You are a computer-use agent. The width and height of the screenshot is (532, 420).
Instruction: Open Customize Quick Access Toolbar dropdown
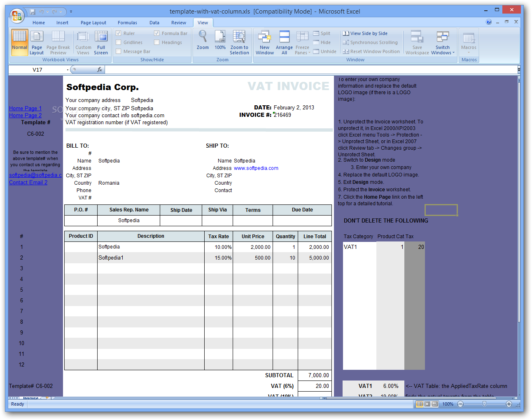[71, 12]
